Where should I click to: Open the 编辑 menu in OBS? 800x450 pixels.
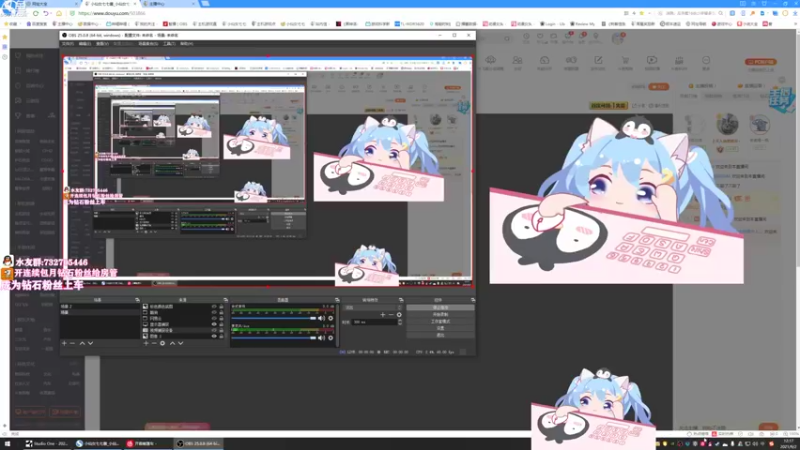click(x=85, y=44)
